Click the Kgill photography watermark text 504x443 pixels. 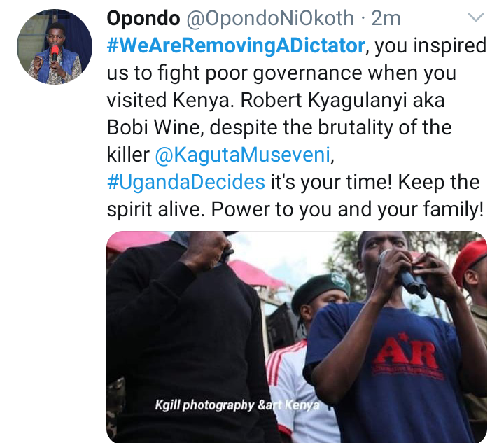237,405
